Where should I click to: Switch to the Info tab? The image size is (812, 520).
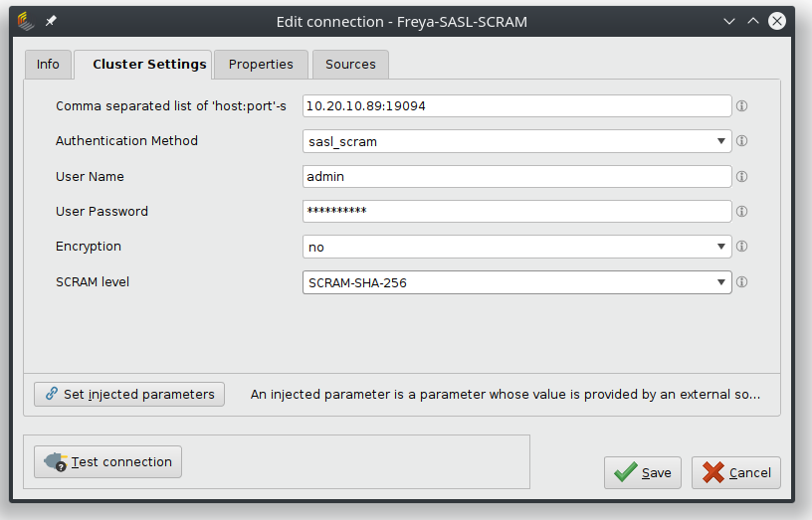[48, 65]
